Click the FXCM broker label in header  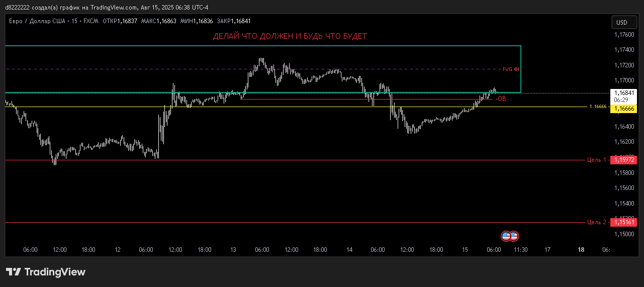click(90, 21)
